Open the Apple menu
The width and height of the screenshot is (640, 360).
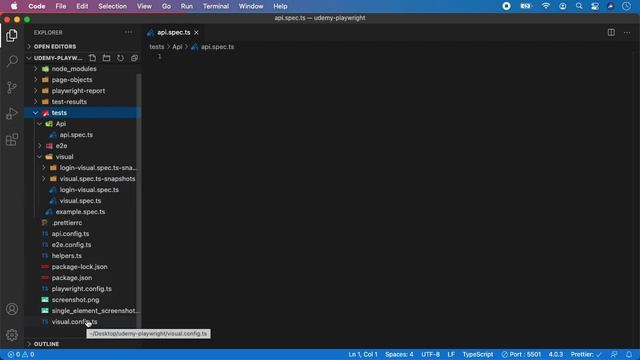[x=14, y=6]
